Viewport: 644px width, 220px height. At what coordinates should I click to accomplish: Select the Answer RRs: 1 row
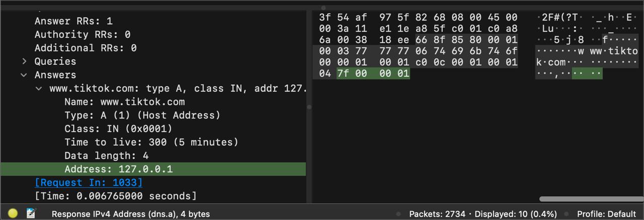tap(73, 21)
